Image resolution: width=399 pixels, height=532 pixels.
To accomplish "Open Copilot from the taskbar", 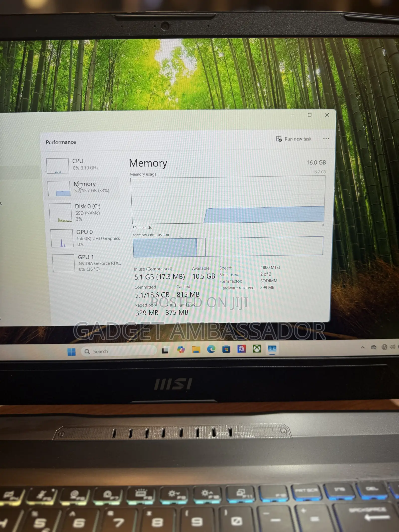I will coord(181,350).
